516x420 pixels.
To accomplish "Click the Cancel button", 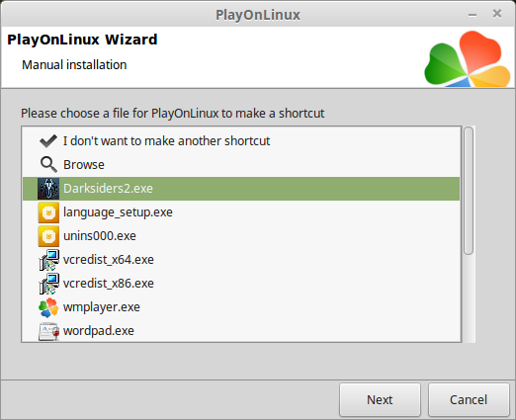I will pos(469,400).
